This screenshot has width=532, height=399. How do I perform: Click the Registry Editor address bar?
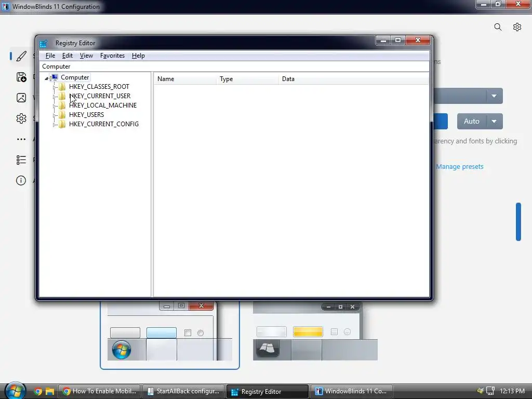tap(234, 66)
